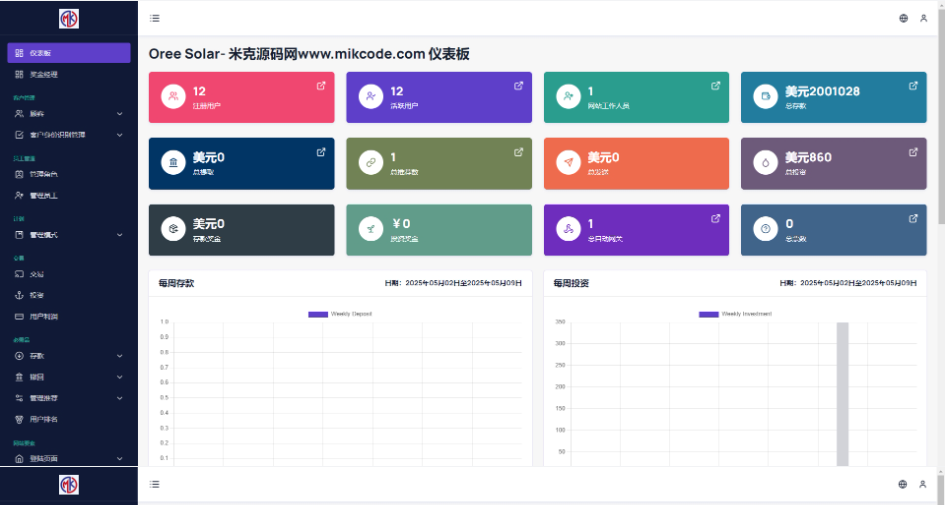Viewport: 945px width, 505px height.
Task: Click the circled down-arrow deposit icon
Action: [x=19, y=356]
